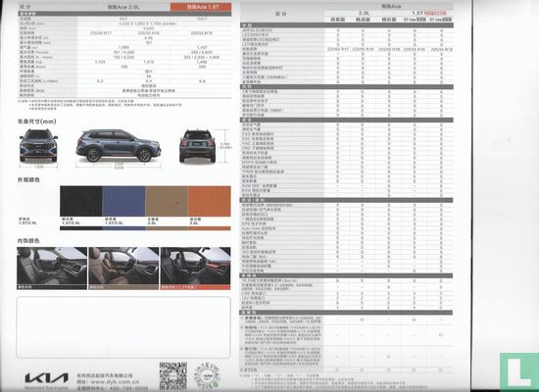
Task: Click the QR code beside the company name
Action: point(173,376)
